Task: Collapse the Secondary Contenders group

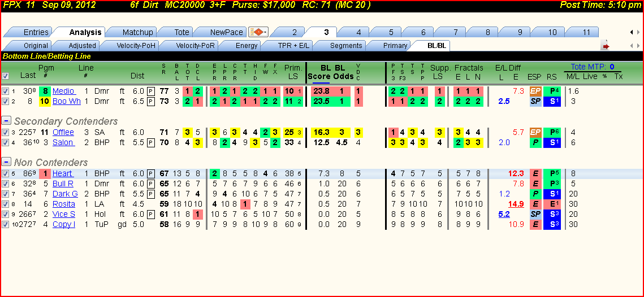Action: click(6, 121)
